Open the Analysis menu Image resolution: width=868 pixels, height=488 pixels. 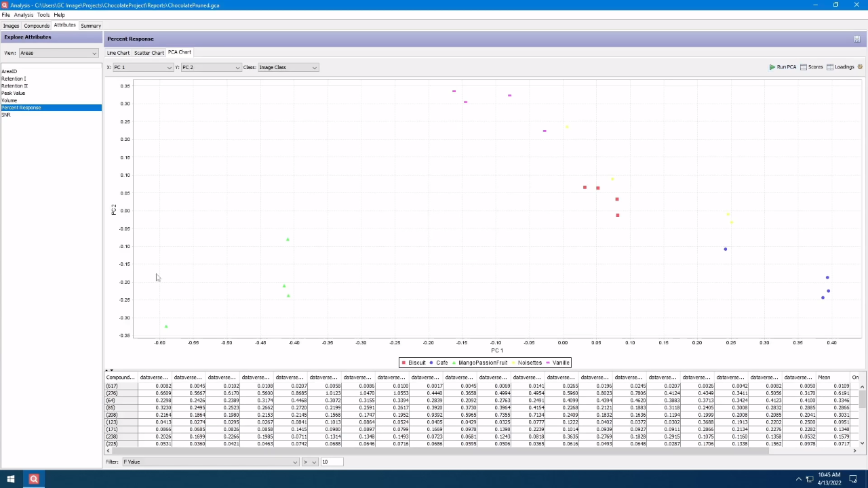click(23, 15)
